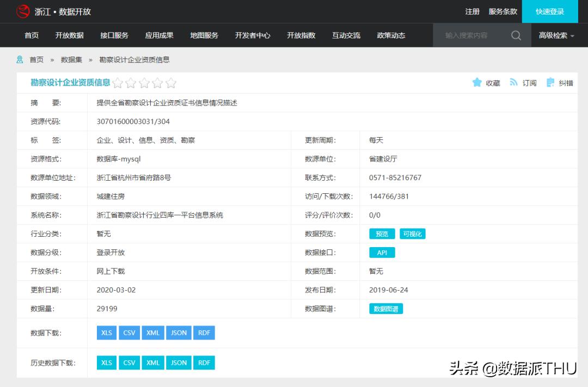The image size is (588, 387).
Task: Click the 数据图谱 data map button
Action: point(386,308)
